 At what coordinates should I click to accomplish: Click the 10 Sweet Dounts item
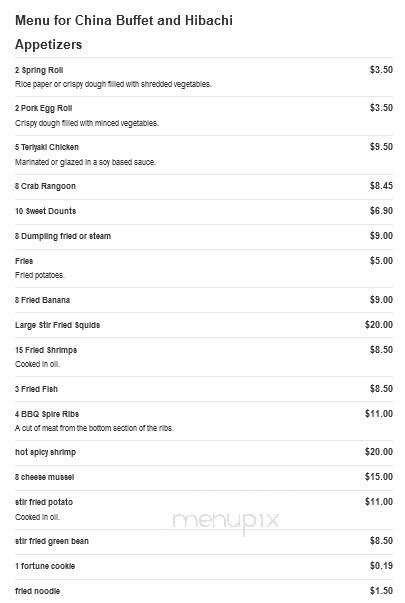coord(45,211)
